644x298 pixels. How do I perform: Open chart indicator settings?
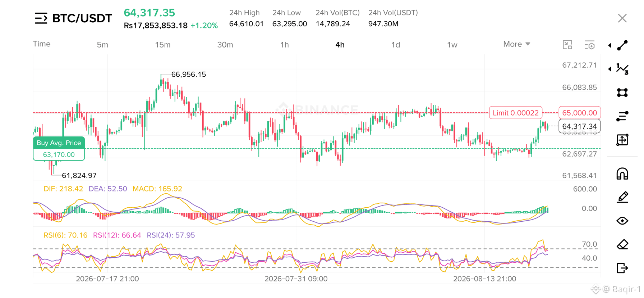click(x=590, y=45)
